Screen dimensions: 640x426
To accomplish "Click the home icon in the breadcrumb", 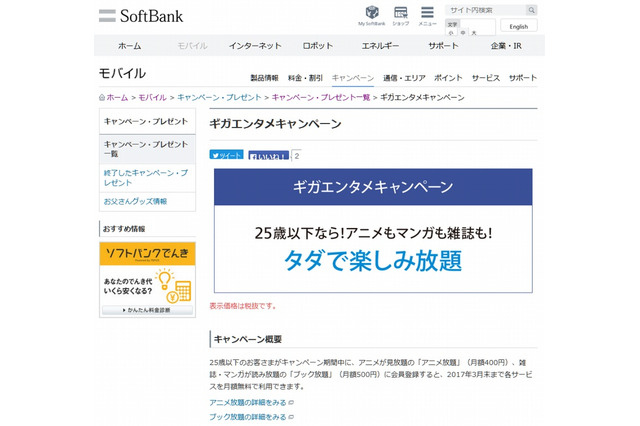I will 102,98.
